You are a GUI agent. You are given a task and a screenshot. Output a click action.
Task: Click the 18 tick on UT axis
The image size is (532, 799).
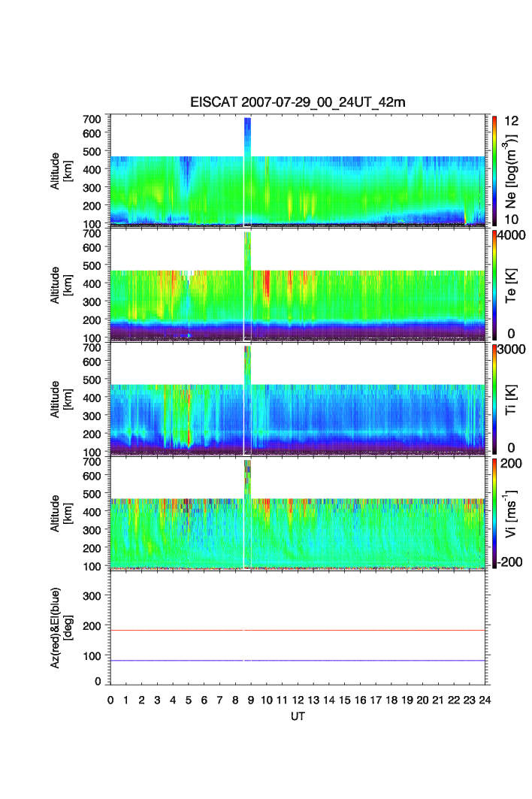click(391, 700)
